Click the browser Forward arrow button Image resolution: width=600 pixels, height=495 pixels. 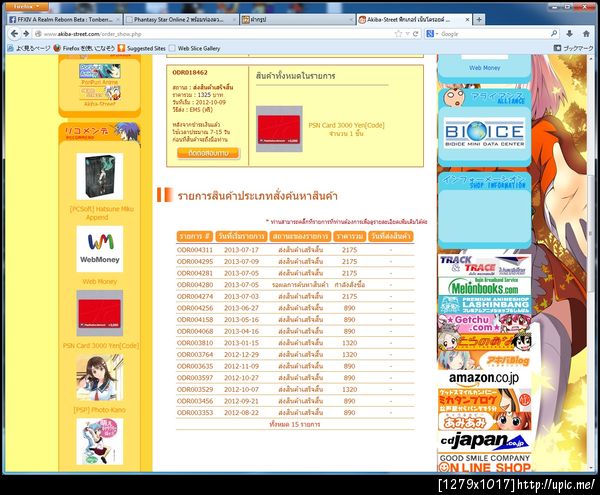coord(26,34)
